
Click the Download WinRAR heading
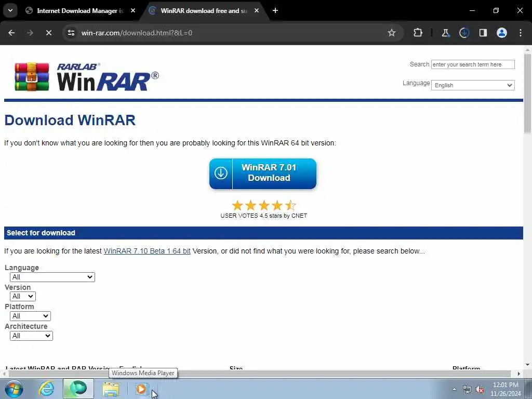click(70, 120)
